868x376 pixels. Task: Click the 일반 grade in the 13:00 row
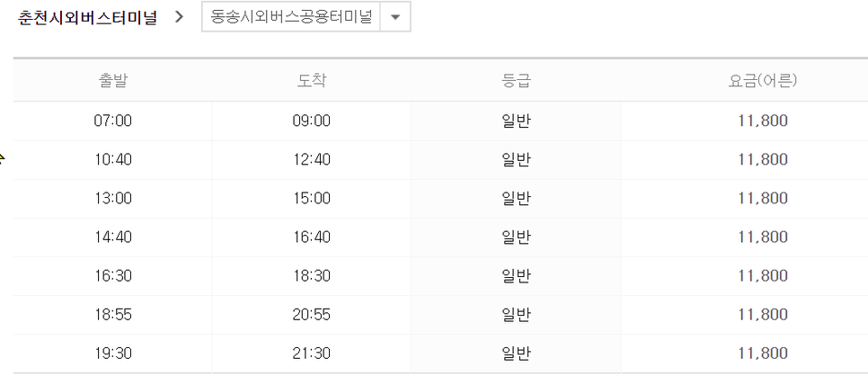tap(516, 199)
